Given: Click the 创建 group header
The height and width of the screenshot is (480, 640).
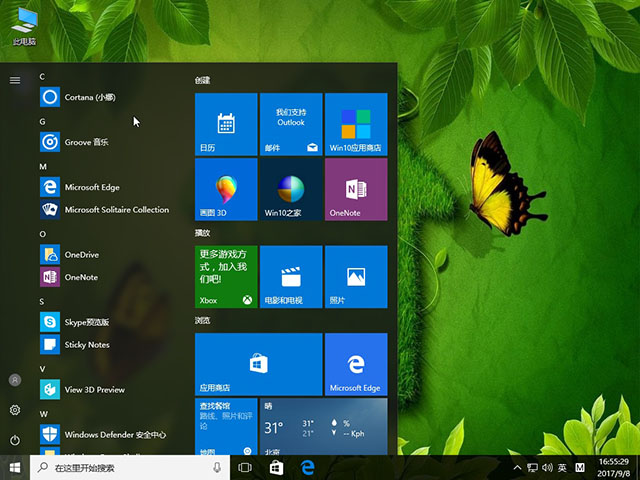Looking at the screenshot, I should pos(202,80).
